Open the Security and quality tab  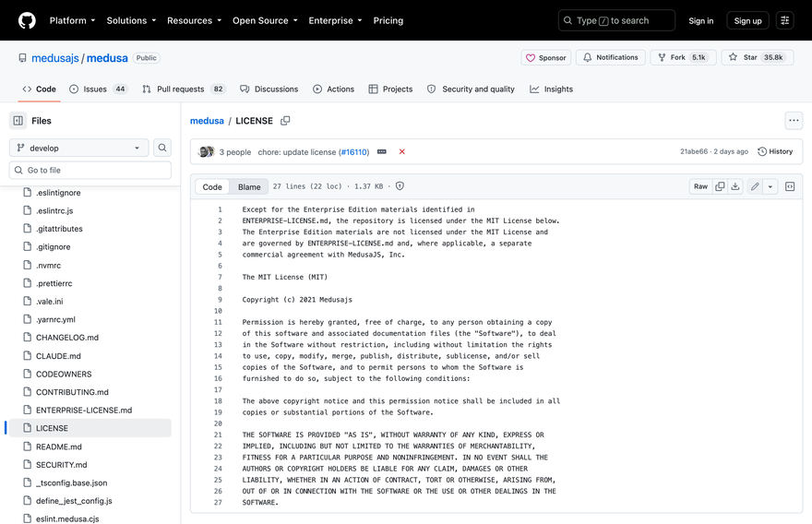[471, 89]
